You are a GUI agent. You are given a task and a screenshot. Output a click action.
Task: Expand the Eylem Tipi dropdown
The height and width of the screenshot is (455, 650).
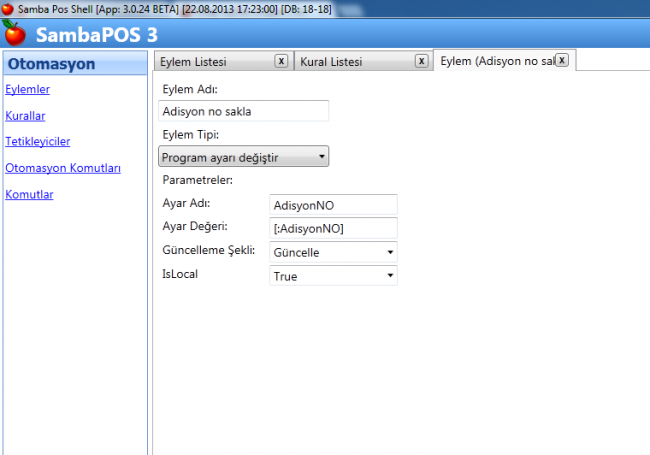(x=244, y=156)
